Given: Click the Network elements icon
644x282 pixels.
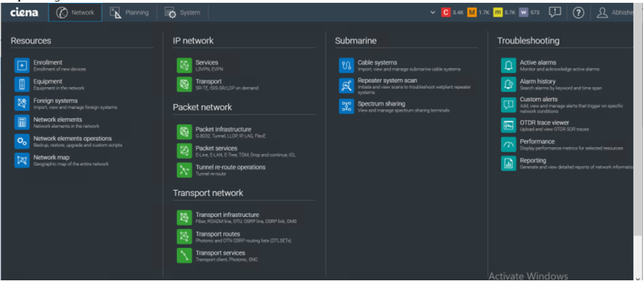Looking at the screenshot, I should tap(22, 122).
